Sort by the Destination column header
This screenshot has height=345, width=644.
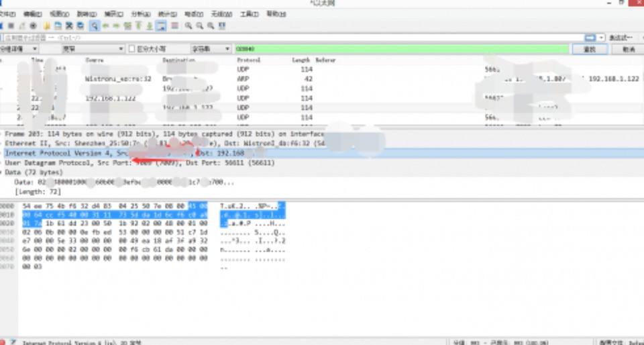[178, 60]
